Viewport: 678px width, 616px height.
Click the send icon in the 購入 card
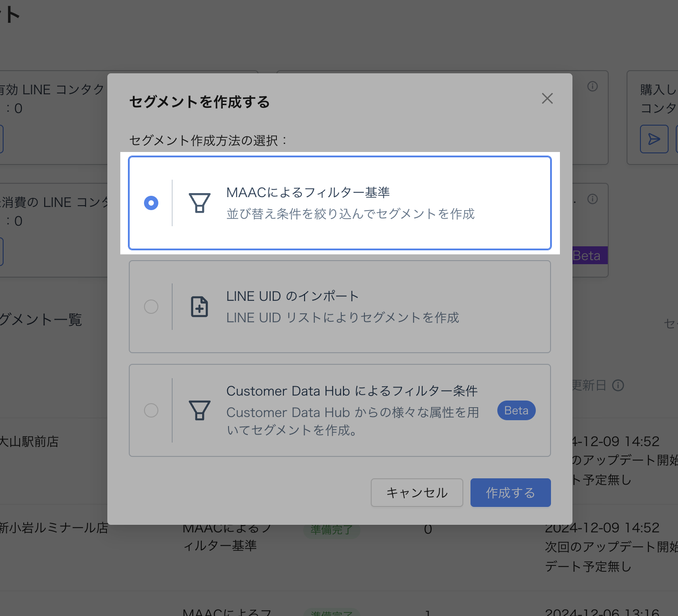[654, 139]
